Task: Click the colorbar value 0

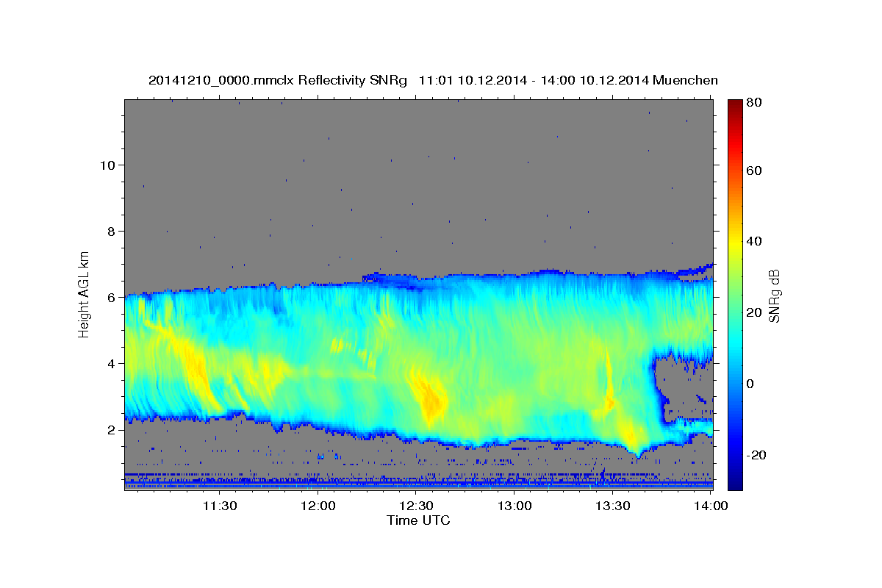Action: coord(750,384)
